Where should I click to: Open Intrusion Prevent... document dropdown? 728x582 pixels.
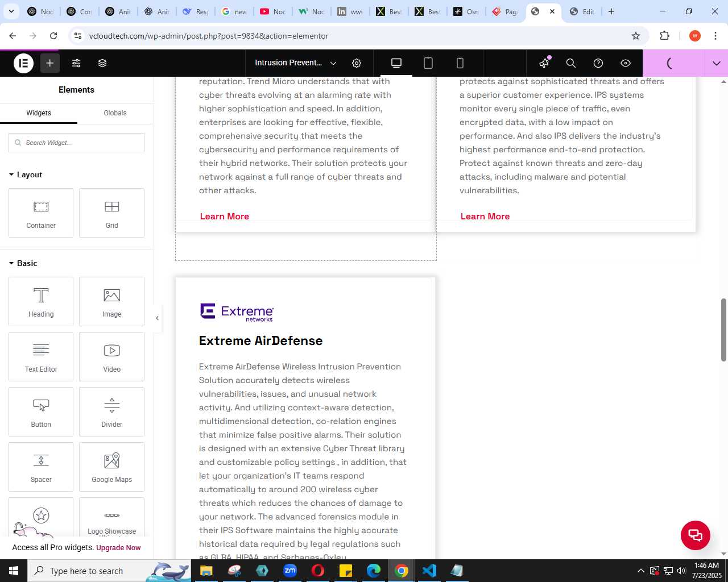click(x=296, y=63)
